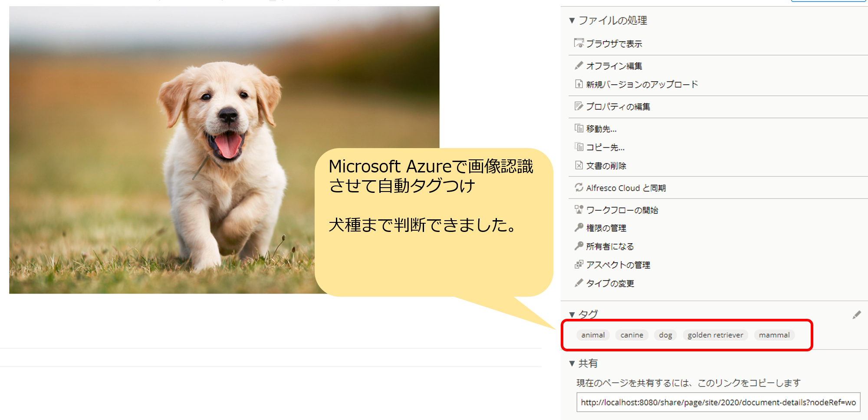Open 権限の管理
Image resolution: width=868 pixels, height=420 pixels.
tap(606, 228)
